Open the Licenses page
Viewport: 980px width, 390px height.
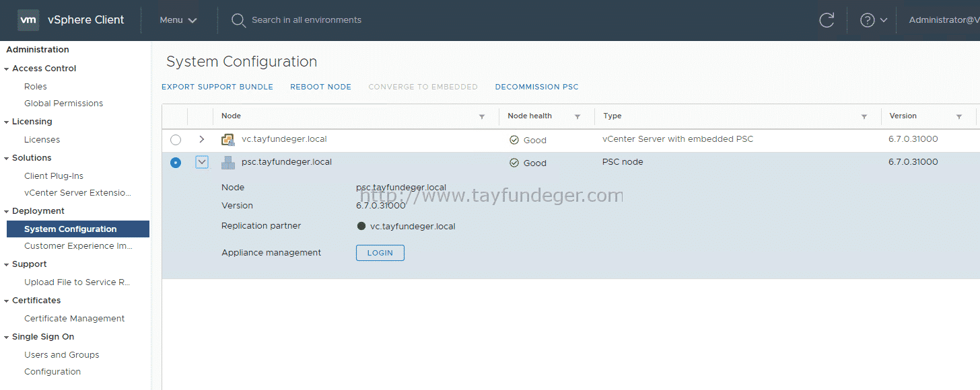pos(42,139)
